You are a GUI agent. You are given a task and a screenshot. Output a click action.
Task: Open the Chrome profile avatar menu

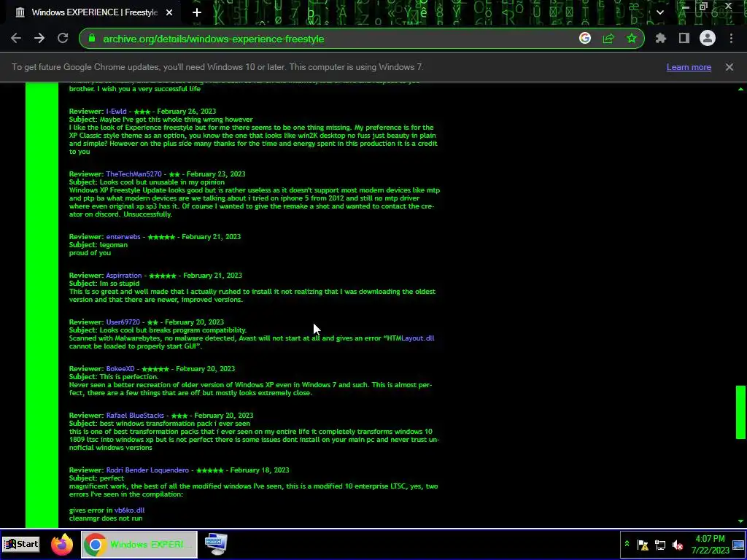tap(708, 39)
